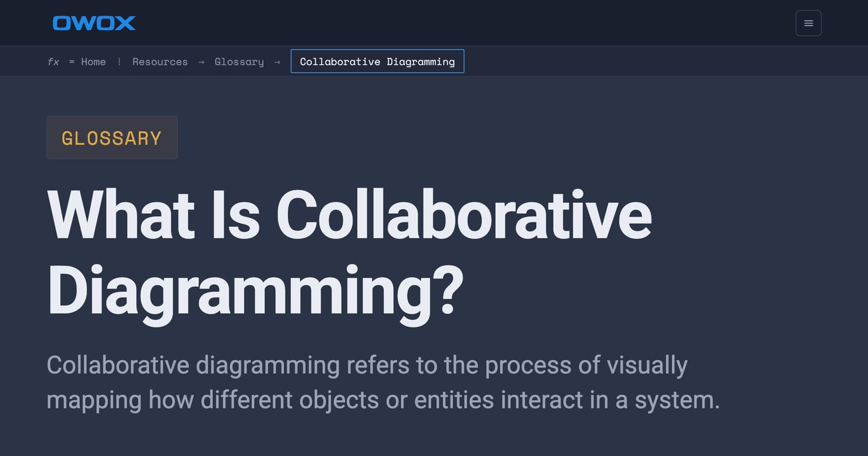Go to Home breadcrumb link
This screenshot has width=868, height=456.
tap(93, 62)
